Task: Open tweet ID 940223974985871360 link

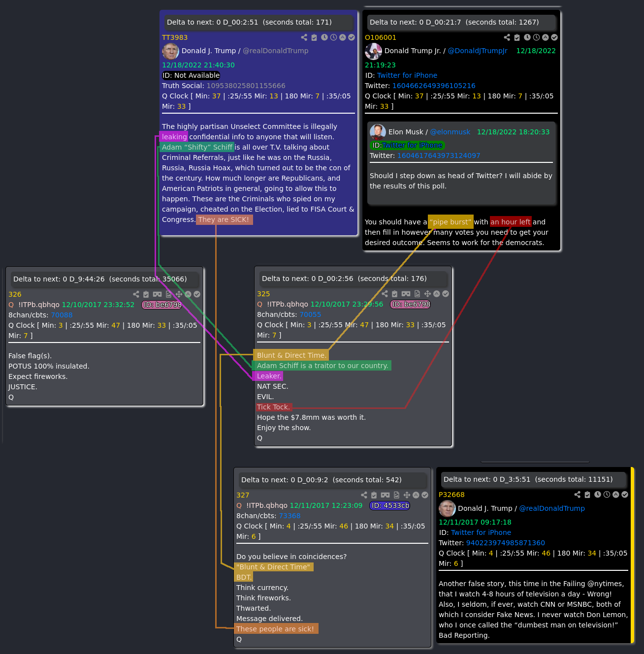Action: point(506,543)
